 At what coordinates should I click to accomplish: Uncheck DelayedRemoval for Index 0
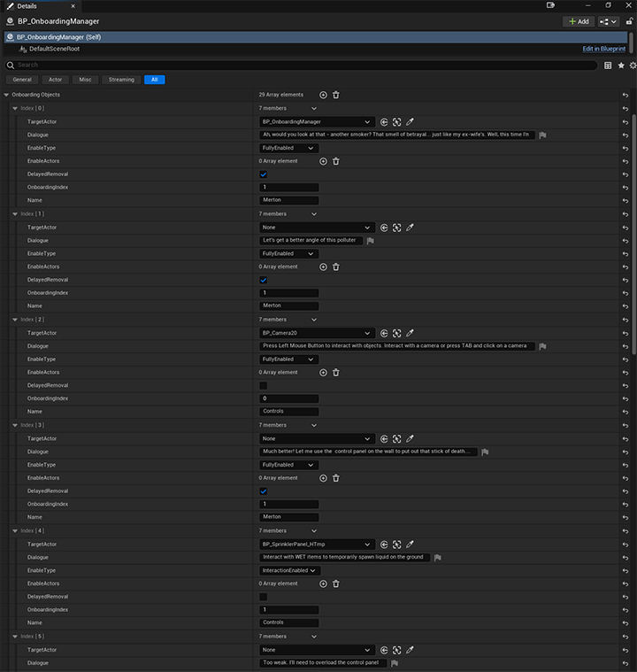[263, 174]
